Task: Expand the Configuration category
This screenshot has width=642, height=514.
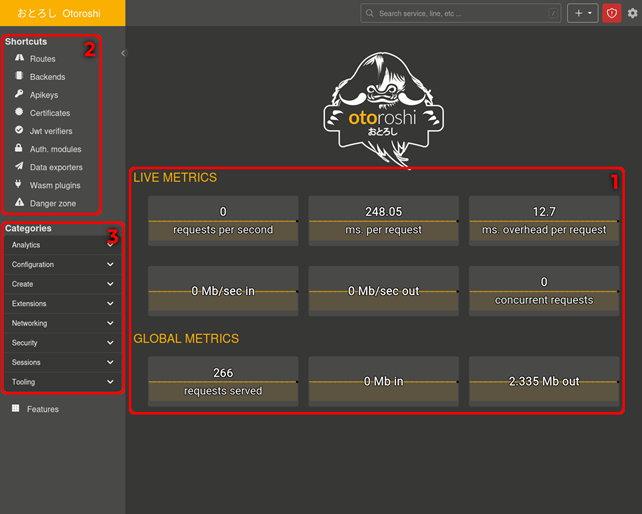Action: 63,265
